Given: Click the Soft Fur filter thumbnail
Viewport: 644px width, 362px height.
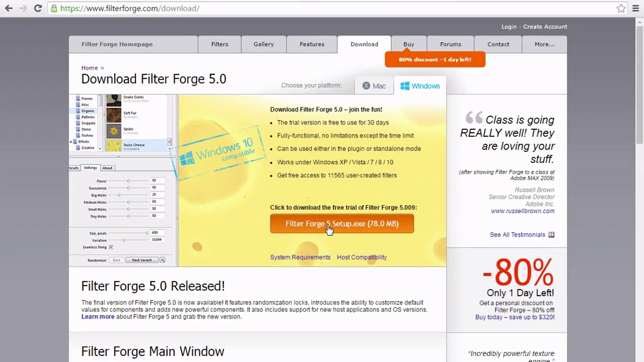Looking at the screenshot, I should [114, 115].
